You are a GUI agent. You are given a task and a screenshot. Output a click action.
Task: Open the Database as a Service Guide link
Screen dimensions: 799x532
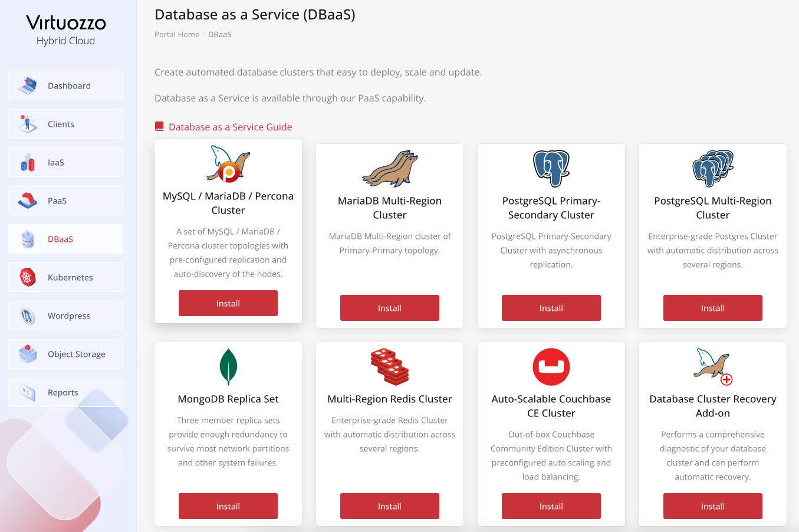(x=231, y=127)
